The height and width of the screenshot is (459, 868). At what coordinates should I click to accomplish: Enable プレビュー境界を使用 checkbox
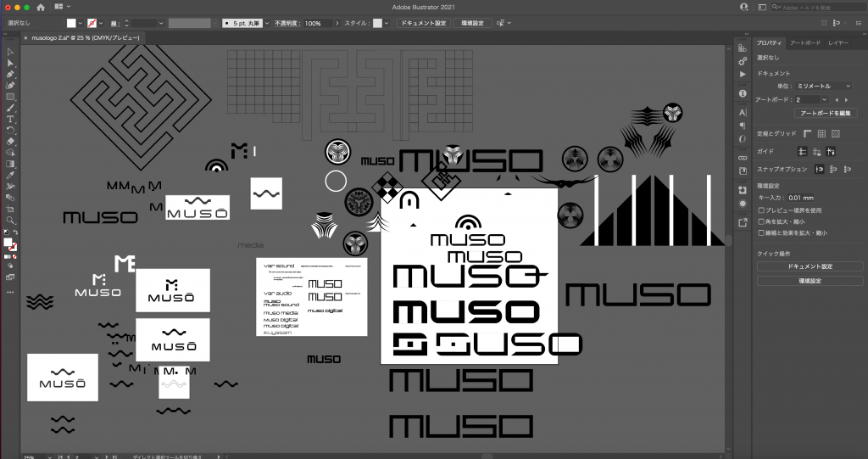[x=762, y=210]
